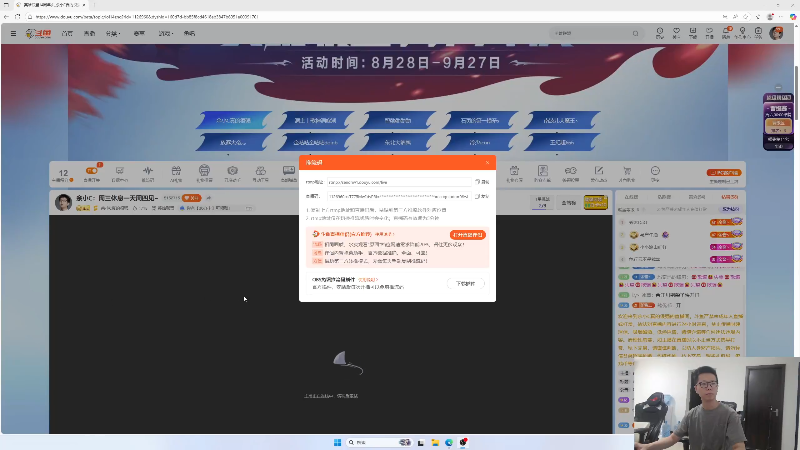800x450 pixels.
Task: Click the Windows taskbar search box
Action: pyautogui.click(x=379, y=442)
